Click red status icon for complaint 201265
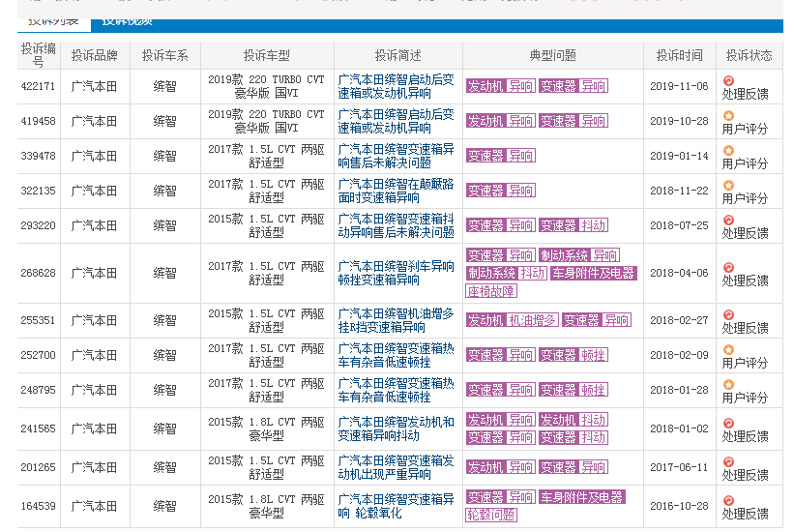794x532 pixels. point(728,461)
